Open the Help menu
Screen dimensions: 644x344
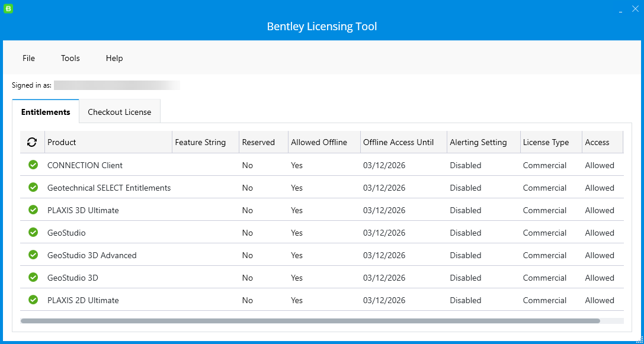[114, 58]
